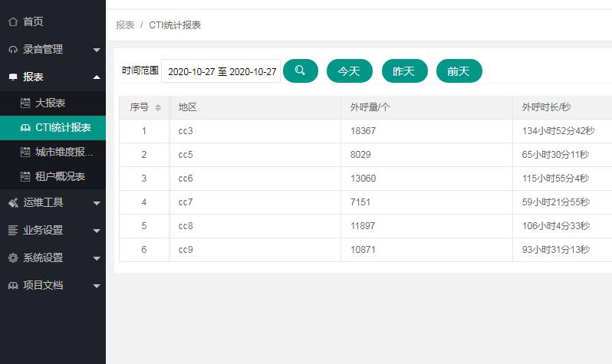This screenshot has width=612, height=364.
Task: Collapse the 报表 menu arrow
Action: click(97, 77)
